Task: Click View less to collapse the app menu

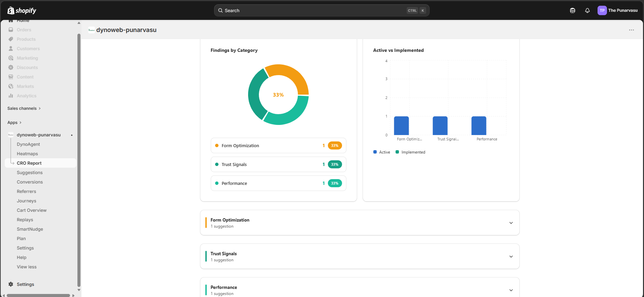Action: 27,267
